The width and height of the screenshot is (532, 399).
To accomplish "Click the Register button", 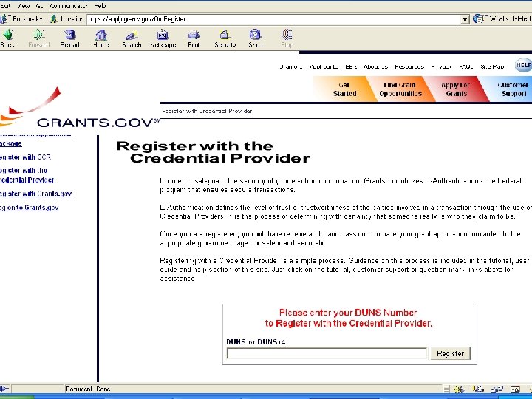I will tap(450, 353).
